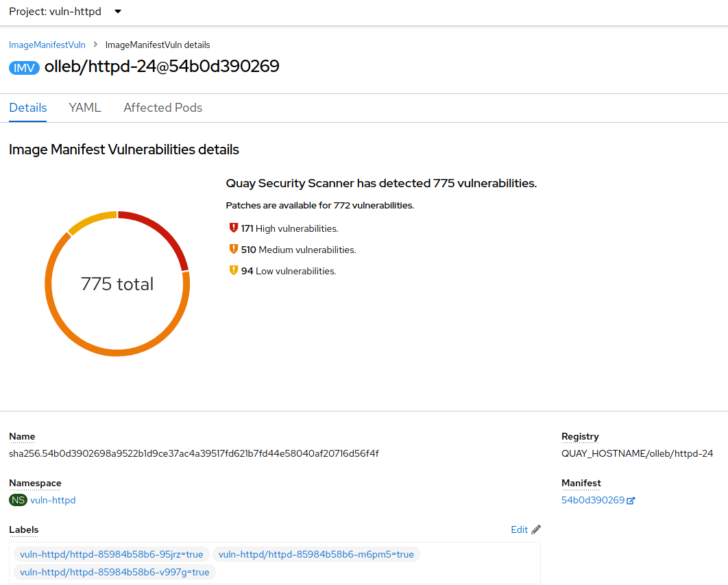Click the IMV badge icon
This screenshot has height=585, width=728.
24,67
